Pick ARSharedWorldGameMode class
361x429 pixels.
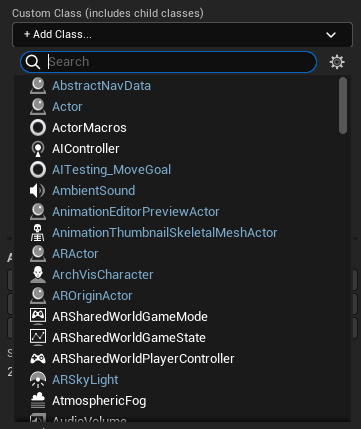pos(130,317)
